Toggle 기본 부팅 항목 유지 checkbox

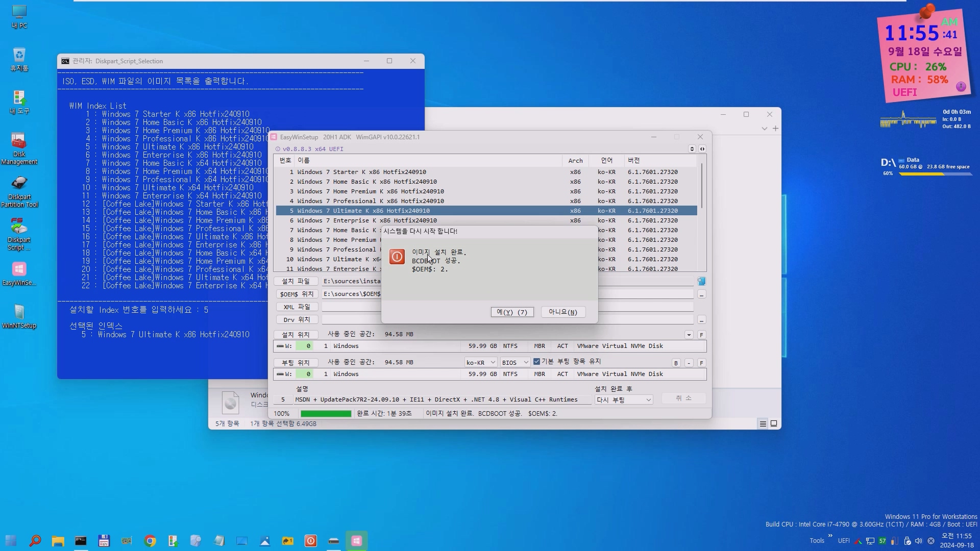tap(536, 361)
